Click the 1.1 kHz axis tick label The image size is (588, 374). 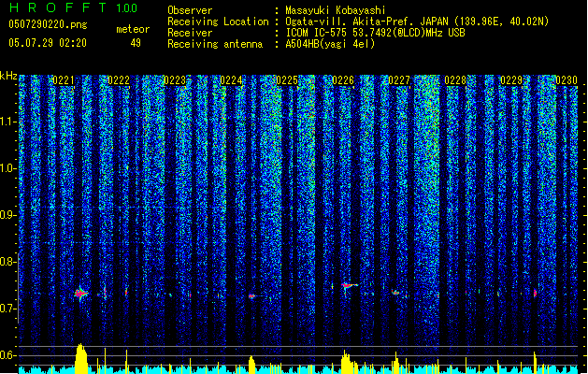(8, 122)
